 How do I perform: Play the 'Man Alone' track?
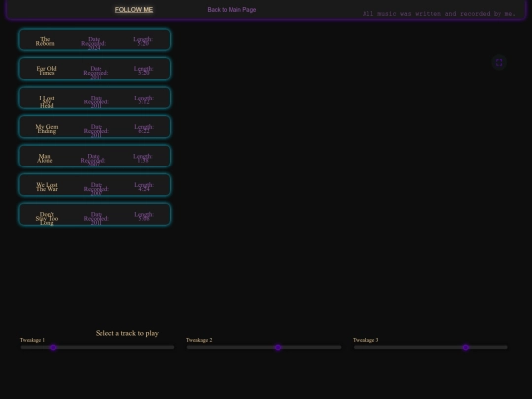[95, 156]
